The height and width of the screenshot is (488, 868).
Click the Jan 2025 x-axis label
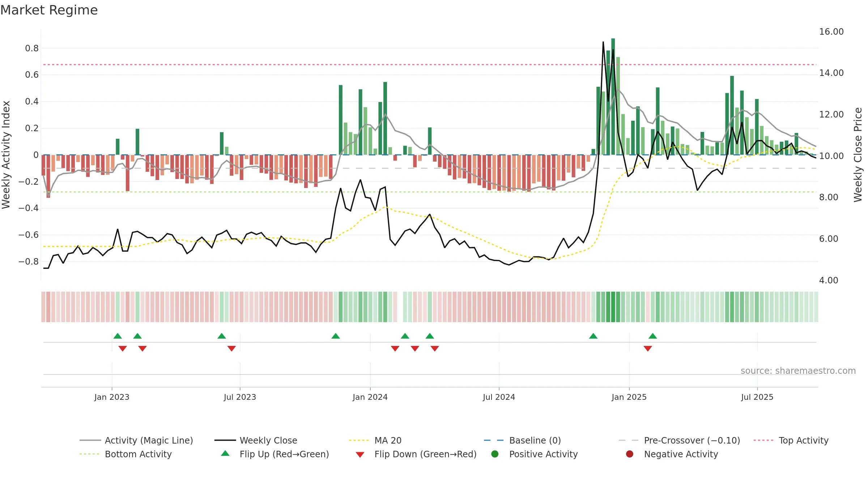[x=629, y=397]
